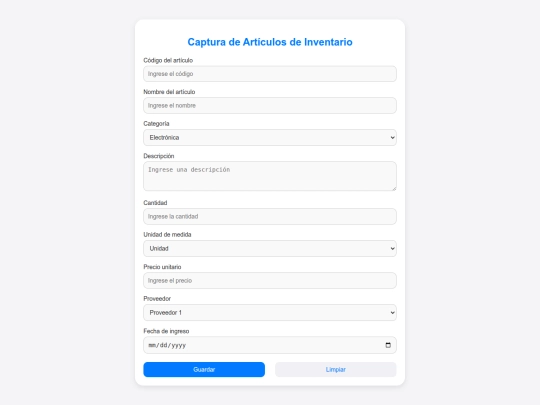540x405 pixels.
Task: Click the mm/dd/yyyy date text in Fecha de ingreso
Action: pos(167,345)
